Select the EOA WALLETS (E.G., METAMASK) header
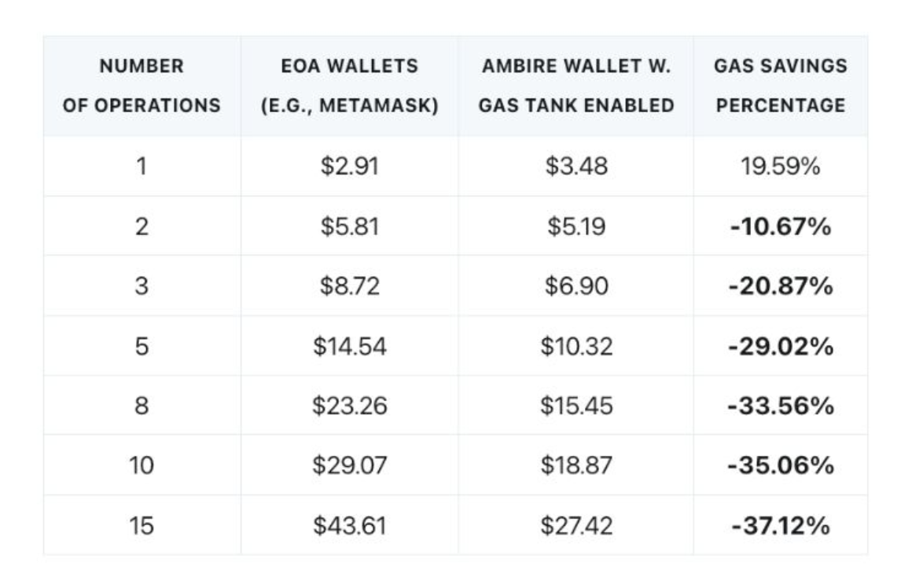 [350, 86]
